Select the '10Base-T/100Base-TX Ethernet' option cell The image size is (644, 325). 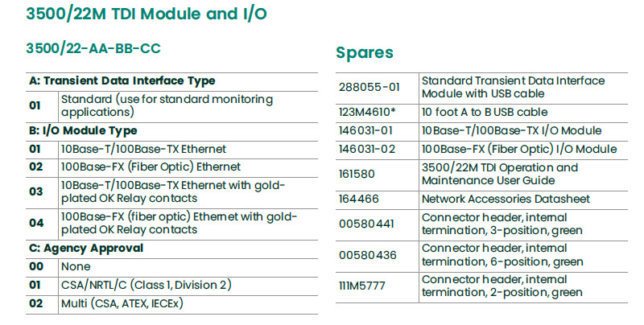143,149
